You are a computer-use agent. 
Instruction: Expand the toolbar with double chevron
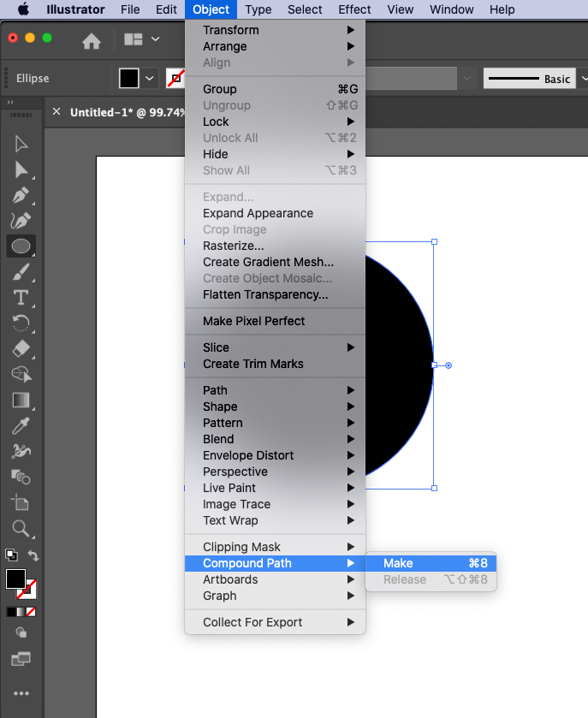coord(10,102)
